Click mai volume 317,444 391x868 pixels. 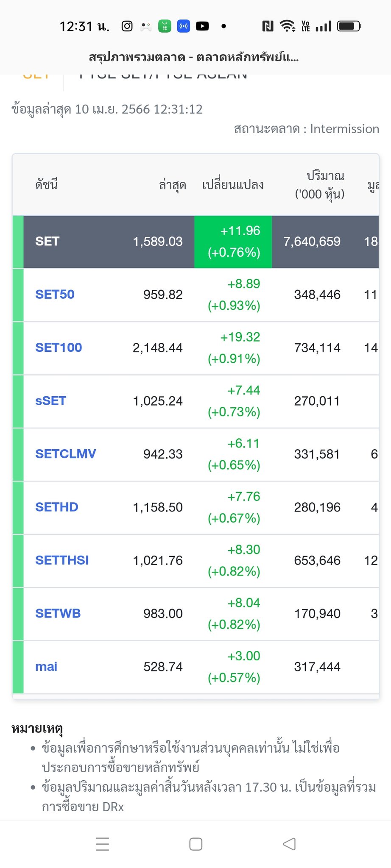point(317,667)
